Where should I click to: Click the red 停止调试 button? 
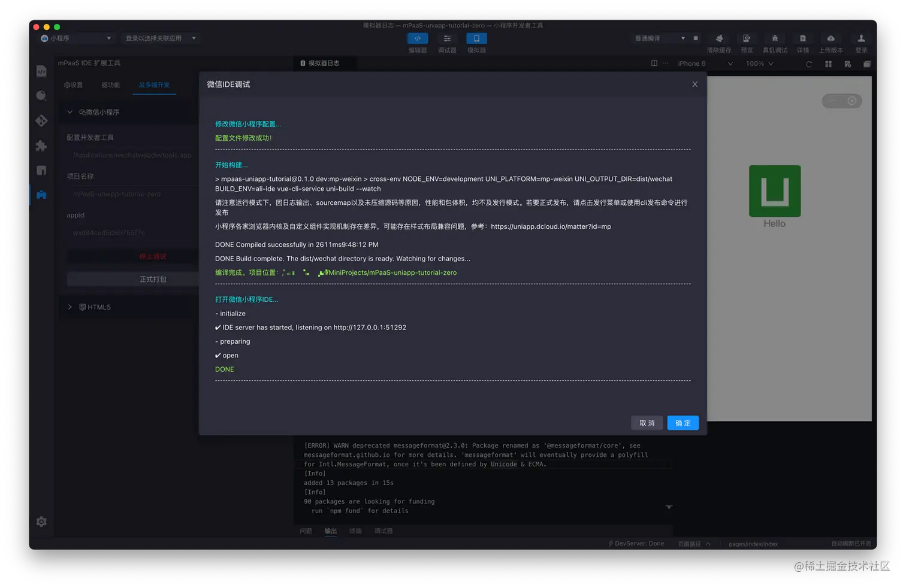click(x=132, y=256)
